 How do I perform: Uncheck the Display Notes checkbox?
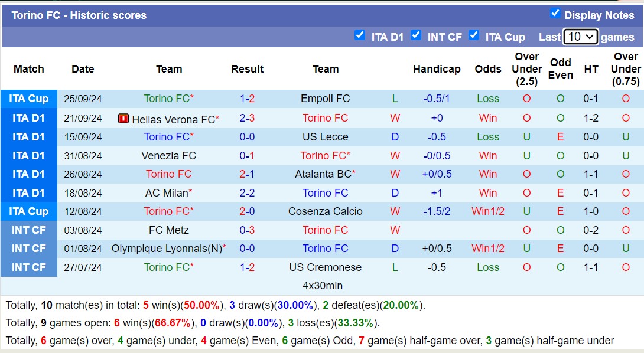[x=555, y=13]
